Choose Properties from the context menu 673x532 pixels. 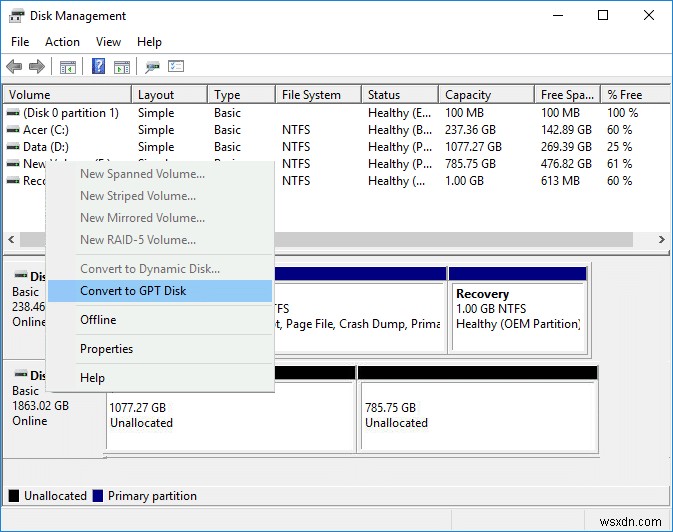point(160,349)
